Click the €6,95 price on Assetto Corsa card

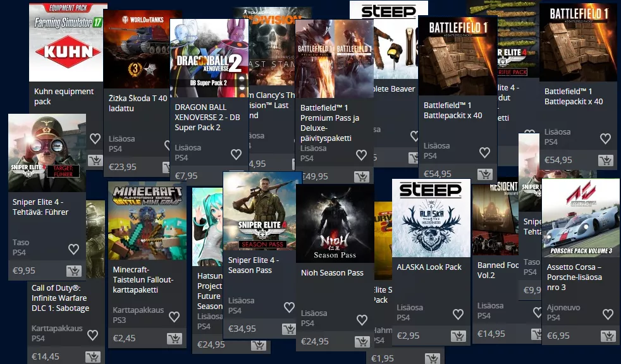pyautogui.click(x=558, y=336)
